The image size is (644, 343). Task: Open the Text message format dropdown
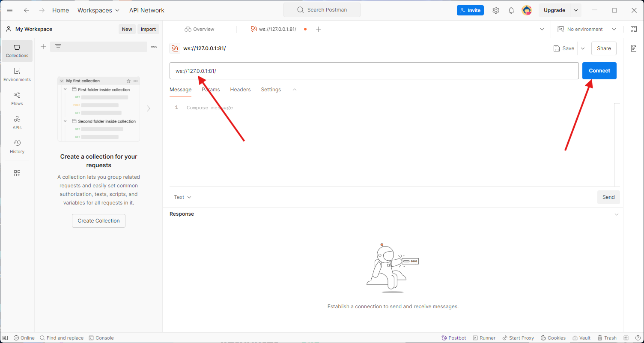[x=182, y=197]
